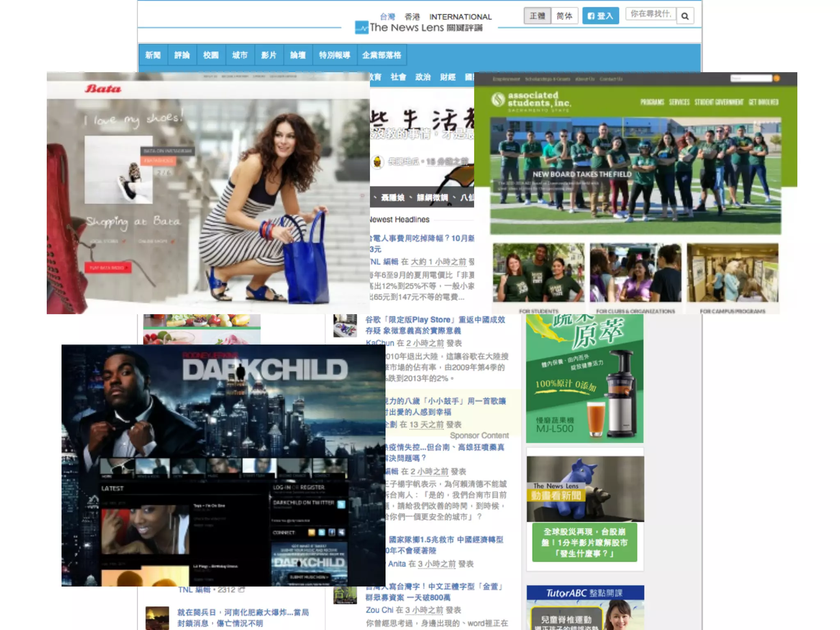Open the FOR STUDENTS photo tile

pos(539,273)
